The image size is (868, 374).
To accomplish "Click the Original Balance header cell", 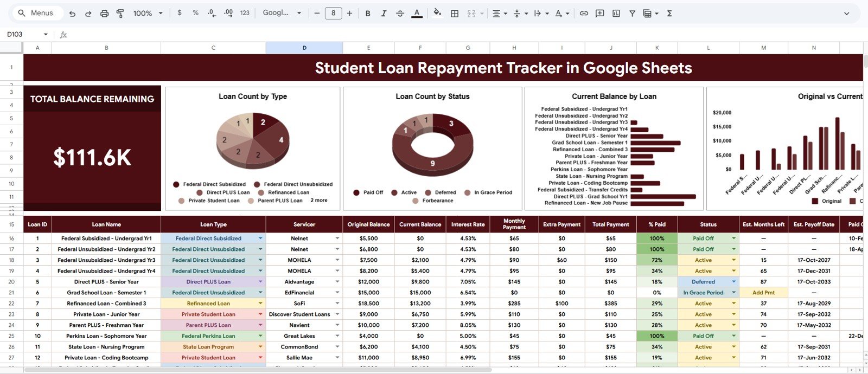I will point(368,224).
